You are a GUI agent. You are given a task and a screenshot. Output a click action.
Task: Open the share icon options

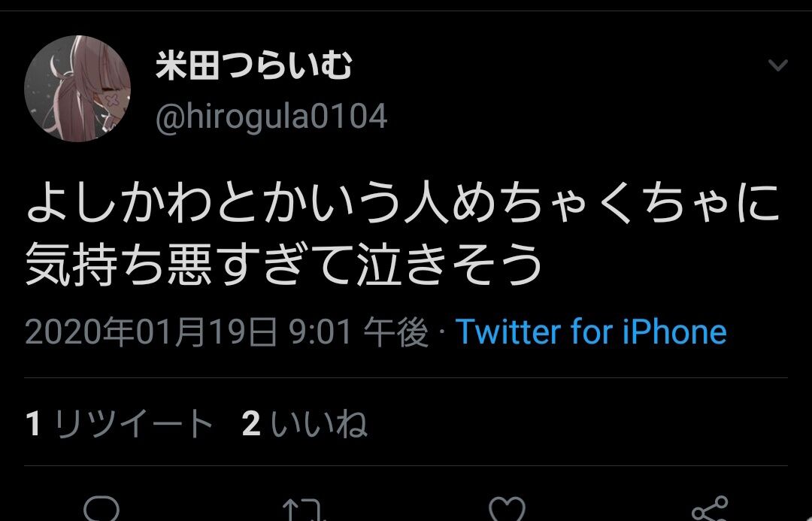tap(710, 508)
